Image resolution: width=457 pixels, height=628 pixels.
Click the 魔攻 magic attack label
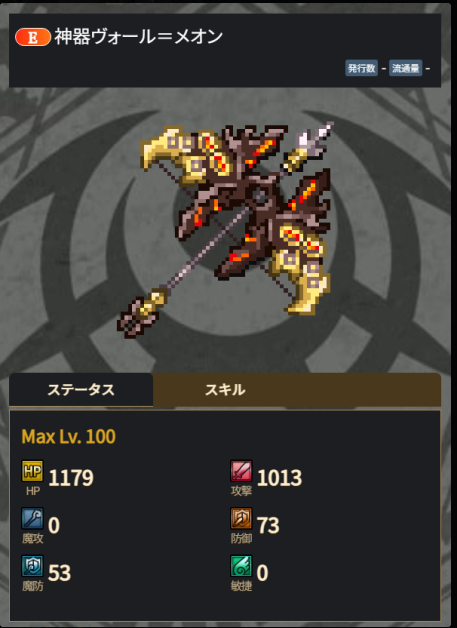32,539
